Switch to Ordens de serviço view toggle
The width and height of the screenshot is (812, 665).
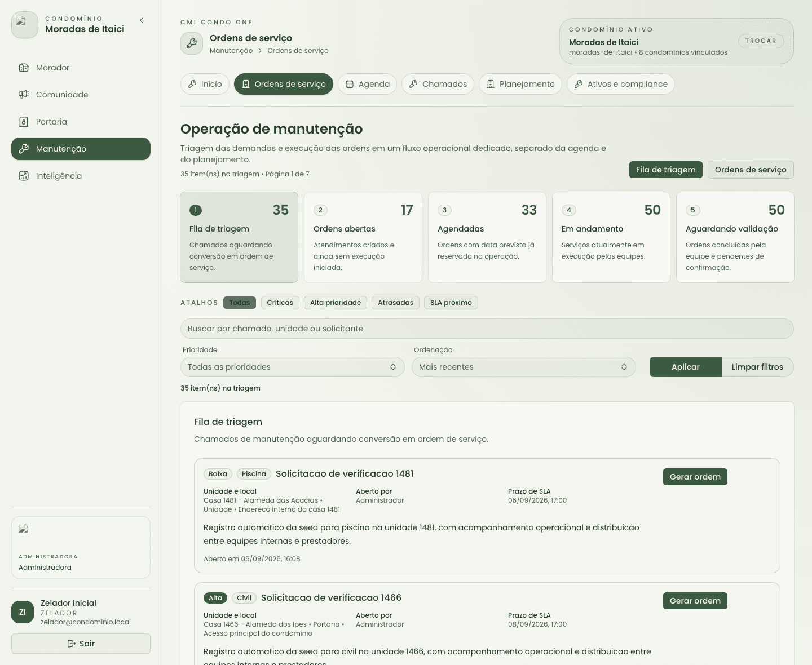pos(751,170)
